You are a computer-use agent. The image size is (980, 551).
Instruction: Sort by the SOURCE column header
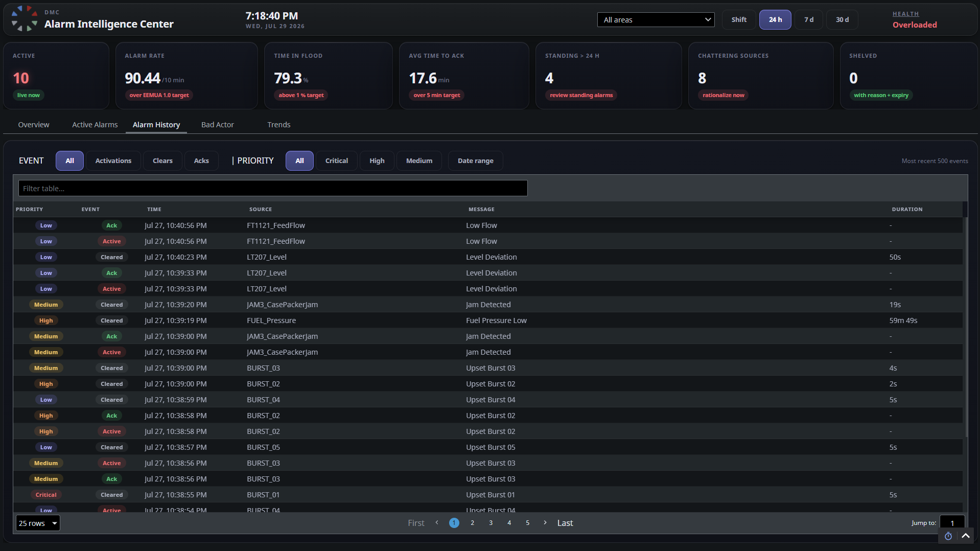tap(261, 209)
